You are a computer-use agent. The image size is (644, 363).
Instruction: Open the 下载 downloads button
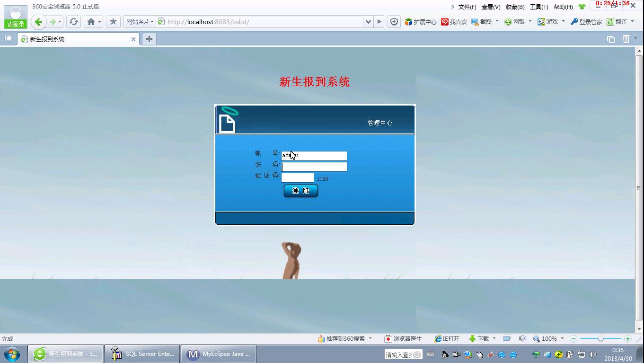click(x=479, y=339)
